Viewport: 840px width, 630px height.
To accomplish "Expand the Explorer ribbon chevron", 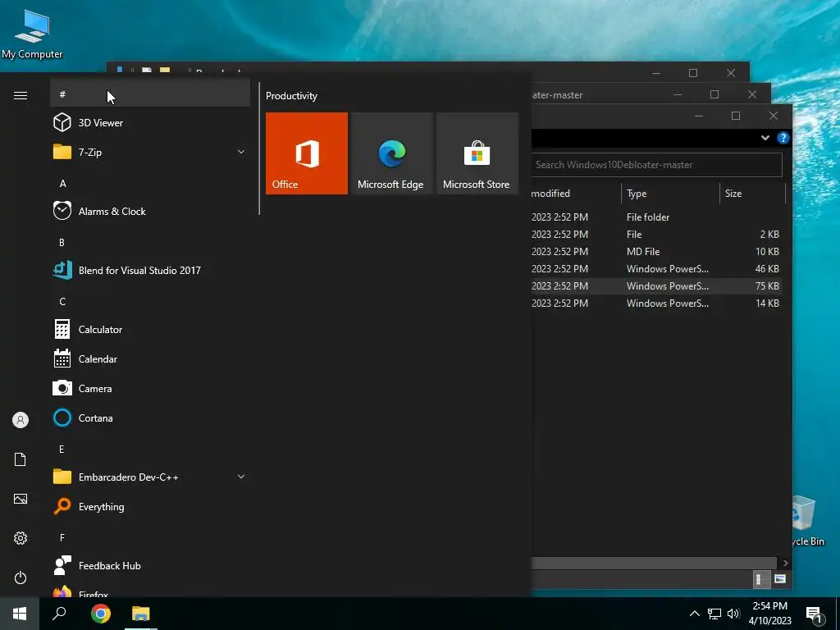I will pos(765,138).
